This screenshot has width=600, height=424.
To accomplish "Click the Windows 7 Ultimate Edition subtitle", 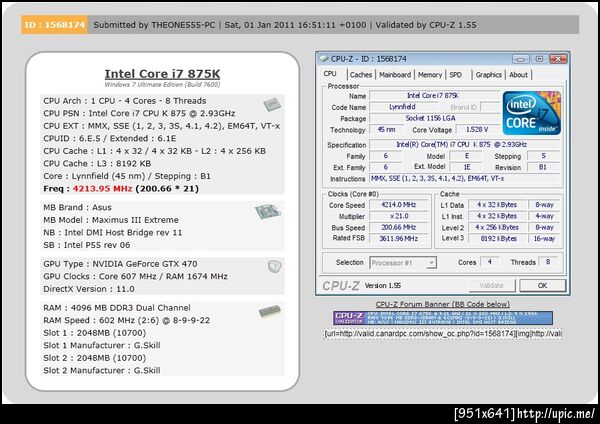I will pyautogui.click(x=162, y=85).
